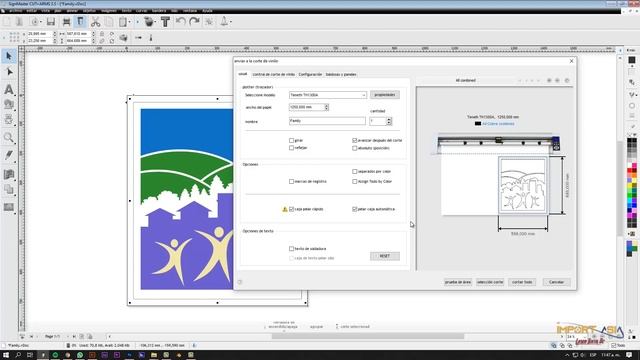Click the nombre field containing Family
This screenshot has width=640, height=360.
click(327, 121)
